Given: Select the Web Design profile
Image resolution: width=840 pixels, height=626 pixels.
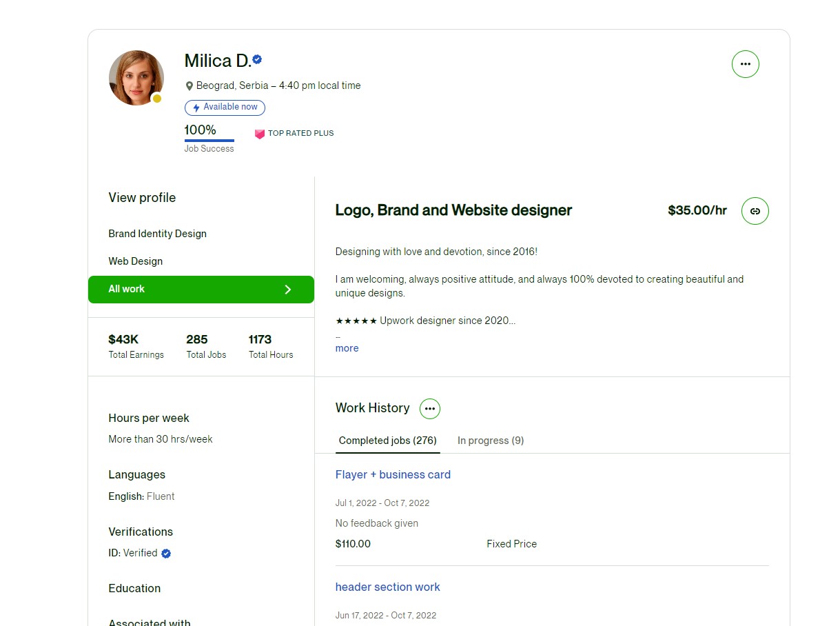Looking at the screenshot, I should pos(136,261).
